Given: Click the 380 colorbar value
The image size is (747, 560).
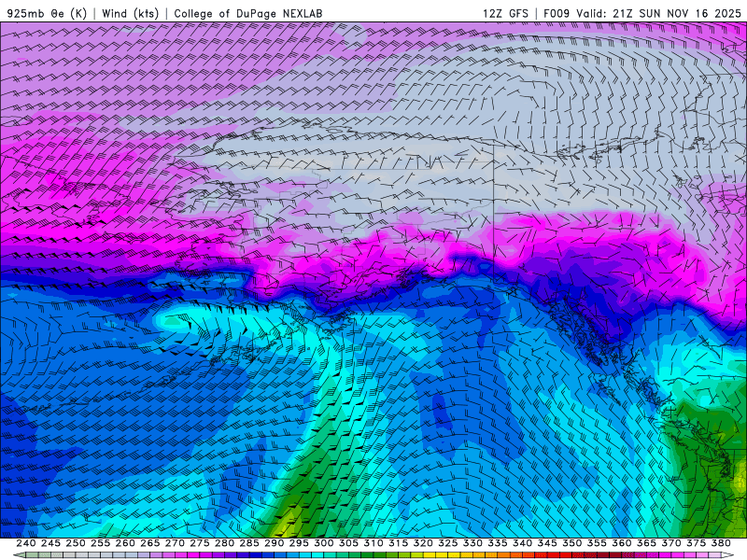Looking at the screenshot, I should click(721, 543).
